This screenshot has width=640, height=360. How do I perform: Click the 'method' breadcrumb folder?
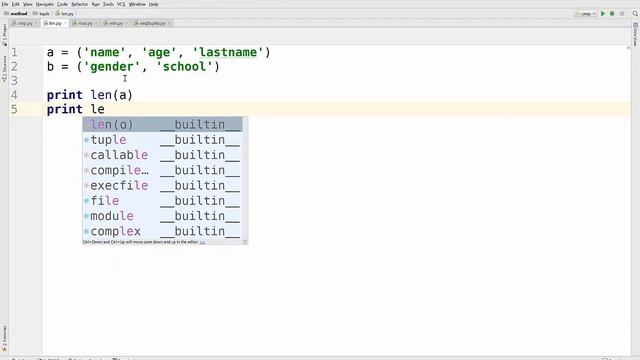click(16, 13)
